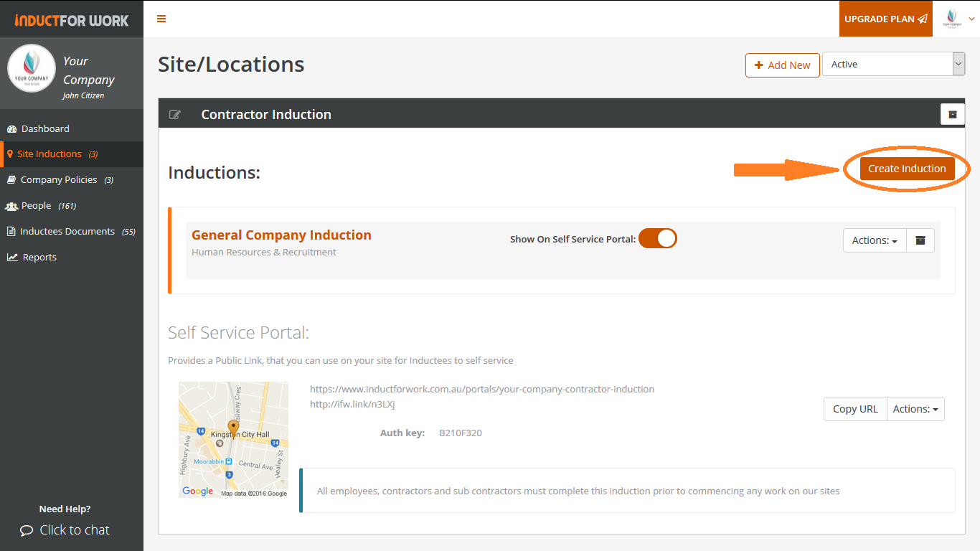Click the edit icon beside Contractor Induction
Image resolution: width=980 pixels, height=551 pixels.
[x=174, y=115]
